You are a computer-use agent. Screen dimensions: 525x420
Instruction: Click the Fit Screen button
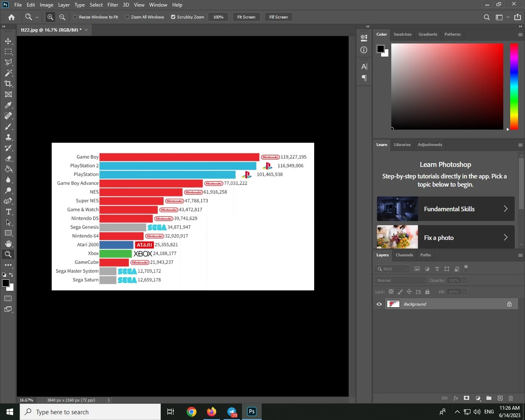pos(246,17)
